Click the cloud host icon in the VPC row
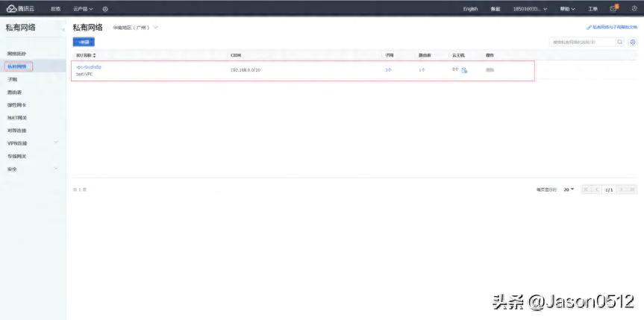644x320 pixels. pos(464,70)
